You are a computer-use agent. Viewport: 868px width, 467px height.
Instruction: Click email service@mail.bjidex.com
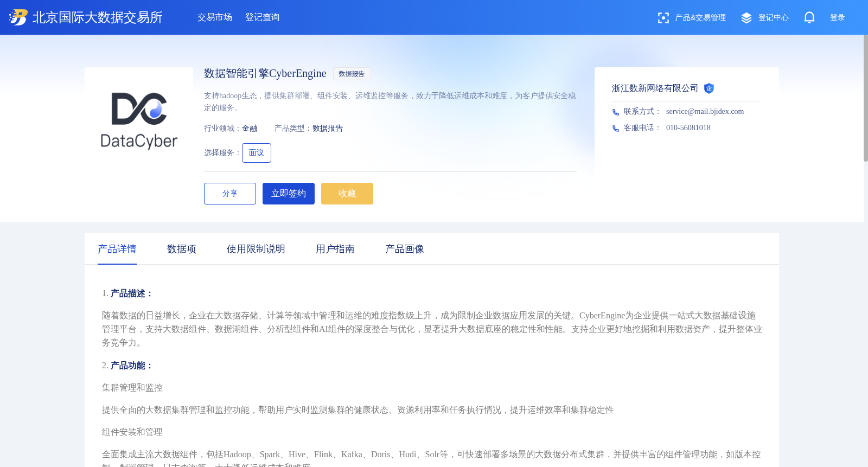coord(705,112)
